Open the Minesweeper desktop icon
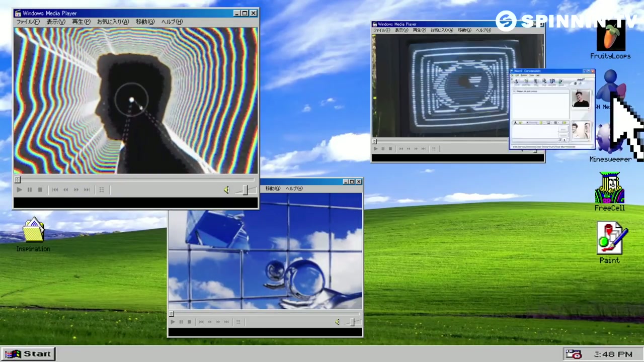 610,141
